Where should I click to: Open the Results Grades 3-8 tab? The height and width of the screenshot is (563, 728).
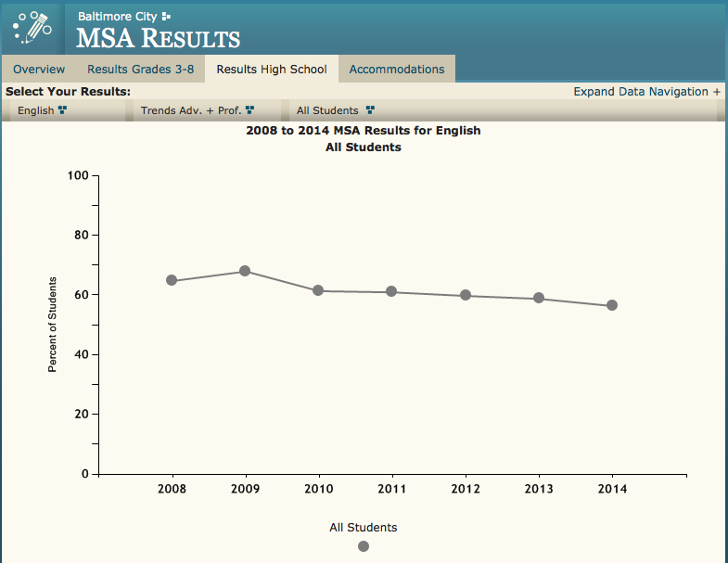tap(140, 70)
